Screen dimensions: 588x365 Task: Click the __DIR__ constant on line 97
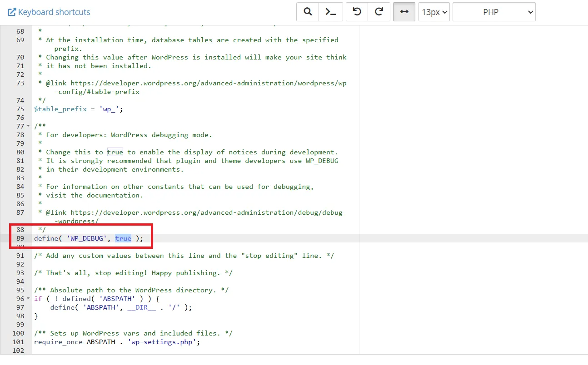point(141,307)
